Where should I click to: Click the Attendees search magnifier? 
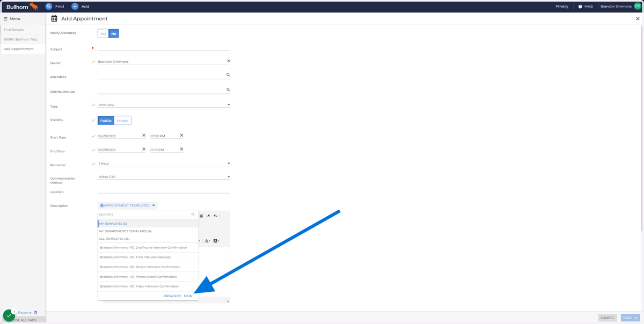[228, 75]
